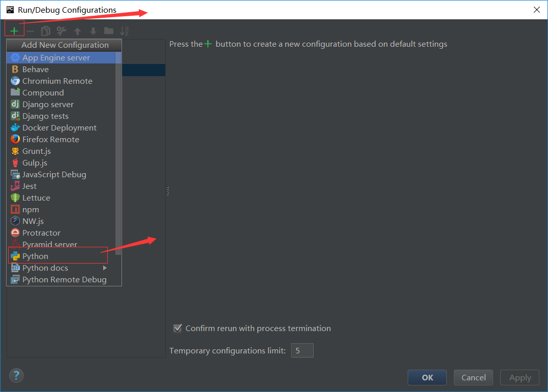Click the Chromium Remote browser icon
This screenshot has height=392, width=548.
tap(15, 81)
